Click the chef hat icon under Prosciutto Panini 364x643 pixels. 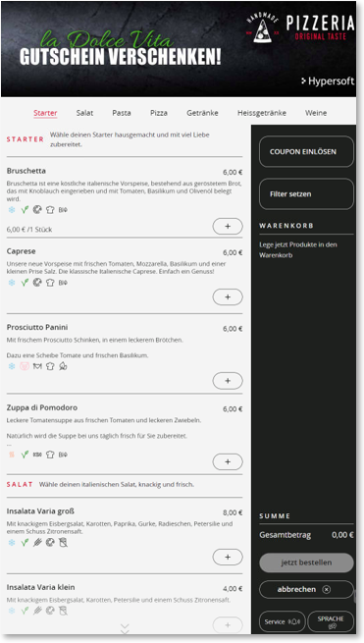(x=50, y=366)
